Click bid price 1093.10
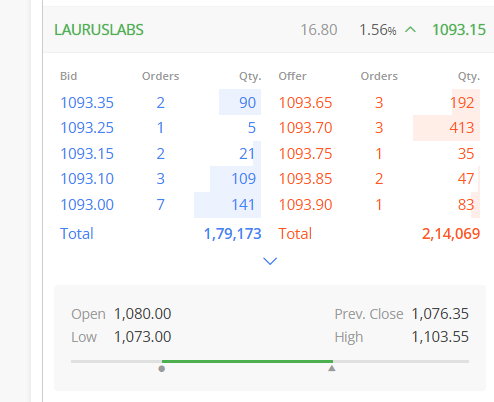The width and height of the screenshot is (494, 402). pyautogui.click(x=87, y=179)
